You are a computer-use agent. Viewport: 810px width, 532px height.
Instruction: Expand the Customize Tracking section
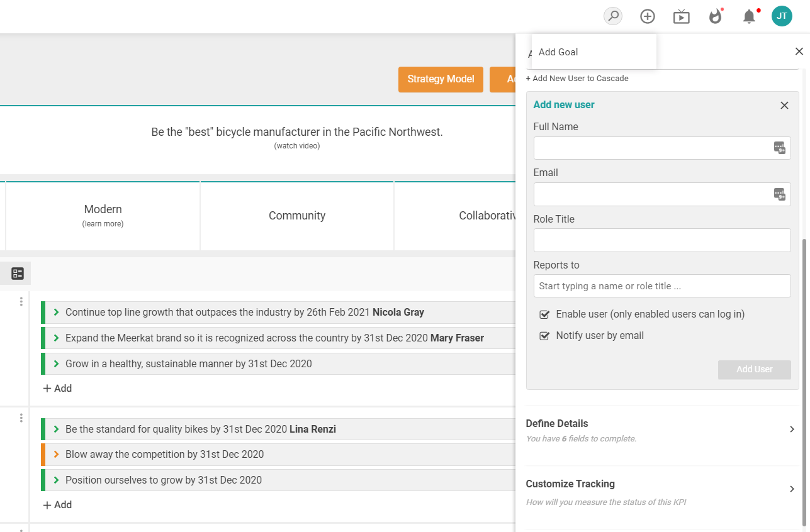click(792, 489)
